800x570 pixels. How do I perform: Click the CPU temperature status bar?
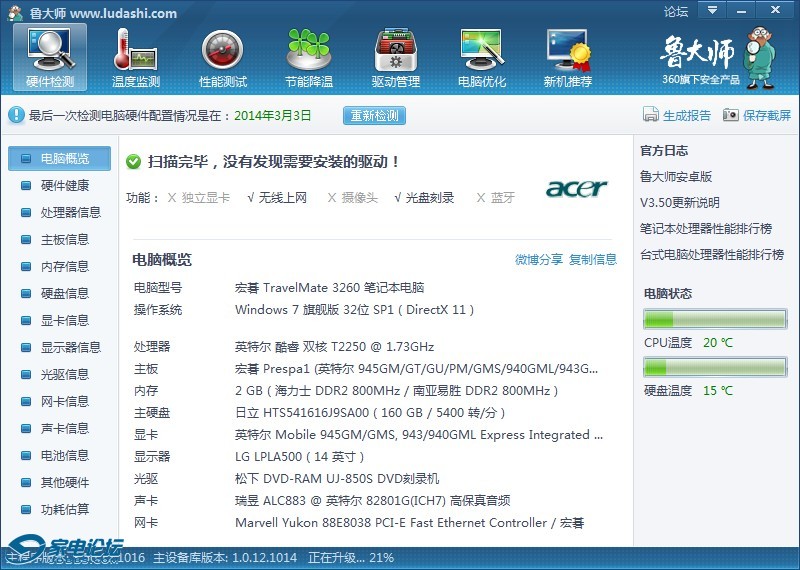(x=715, y=320)
